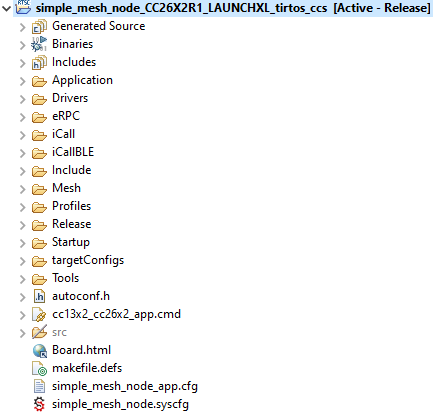The height and width of the screenshot is (419, 436).
Task: Expand the Generated Source node
Action: [x=22, y=27]
